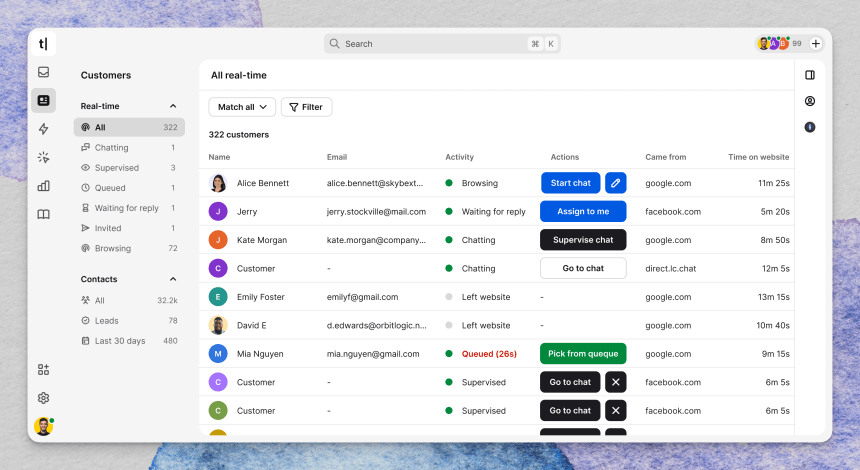This screenshot has width=860, height=470.
Task: Click Pick from queue for Mia Nguyen
Action: click(583, 354)
